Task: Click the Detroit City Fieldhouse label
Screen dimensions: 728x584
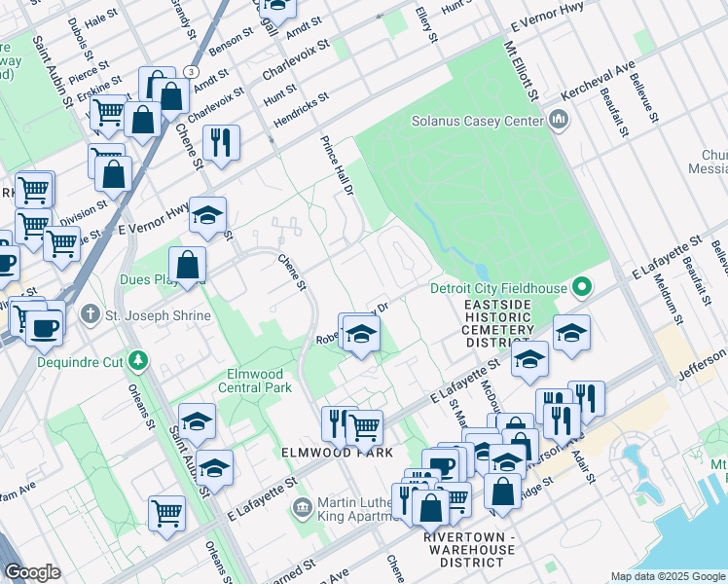Action: point(498,288)
